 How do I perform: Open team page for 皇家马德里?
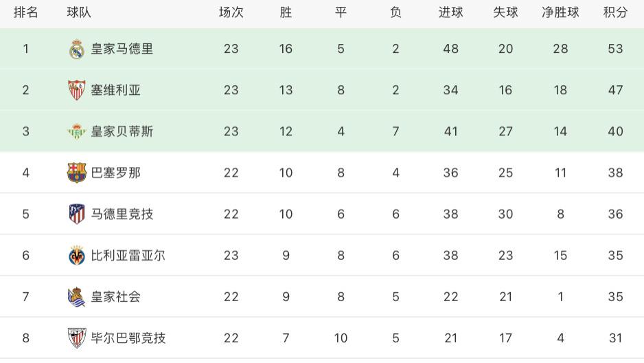(x=122, y=49)
